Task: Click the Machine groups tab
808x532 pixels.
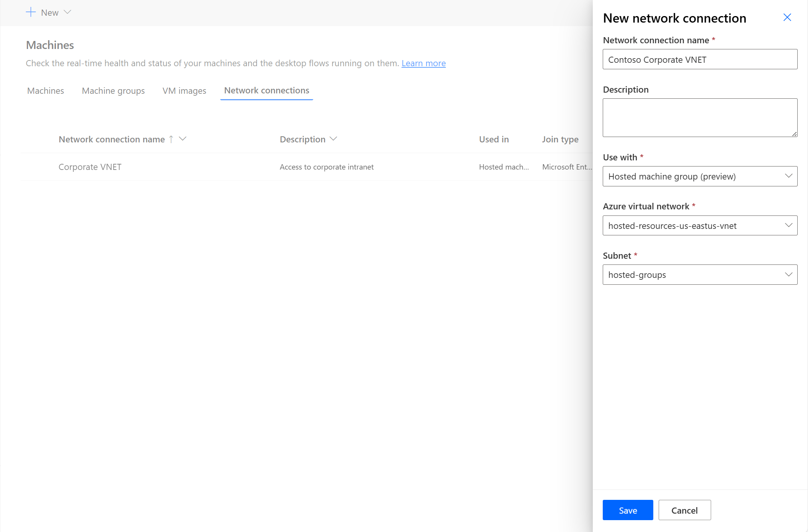Action: pos(113,90)
